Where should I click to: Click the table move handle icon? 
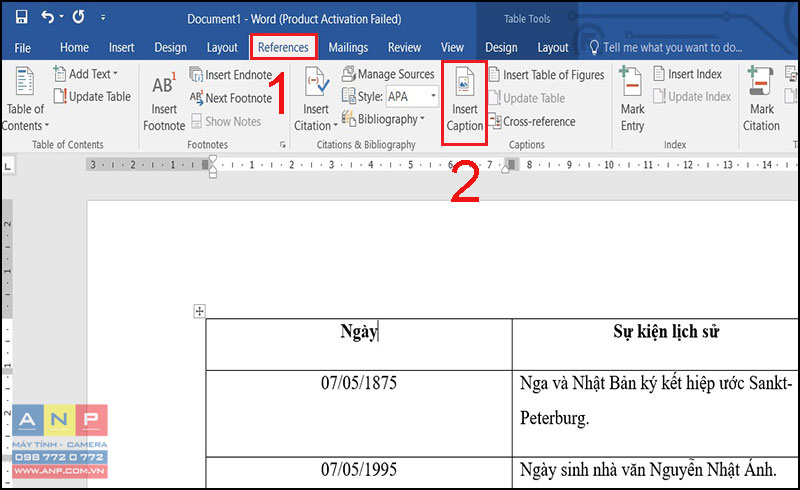[199, 311]
